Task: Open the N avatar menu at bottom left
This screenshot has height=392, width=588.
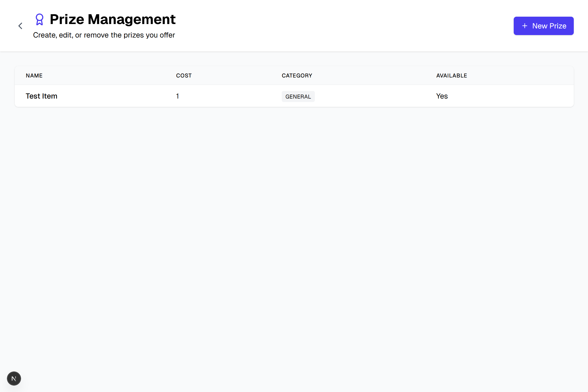Action: 14,379
